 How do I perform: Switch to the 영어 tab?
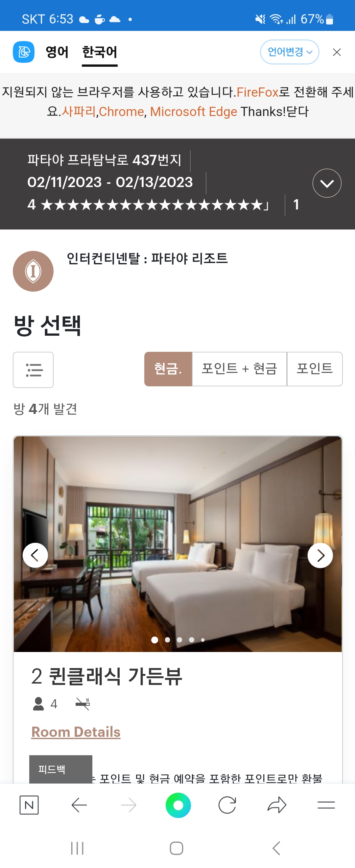click(57, 52)
